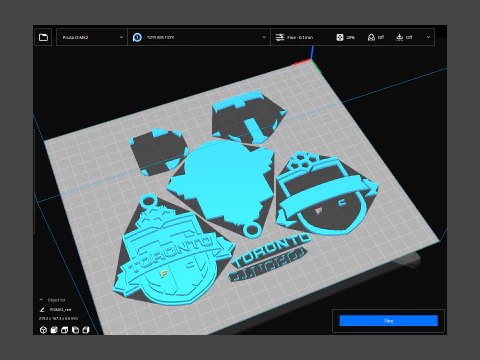Open file using the folder icon

click(x=43, y=37)
